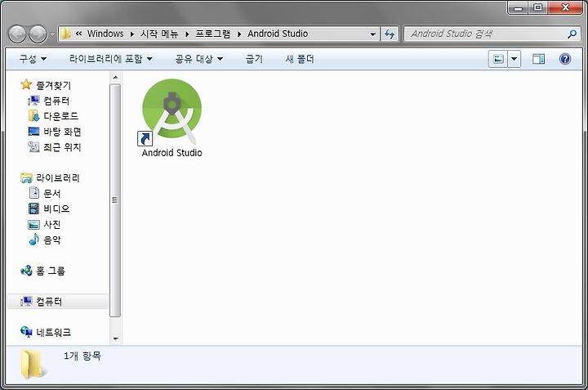The height and width of the screenshot is (390, 588).
Task: Open the 공유 대상 menu
Action: pyautogui.click(x=198, y=59)
